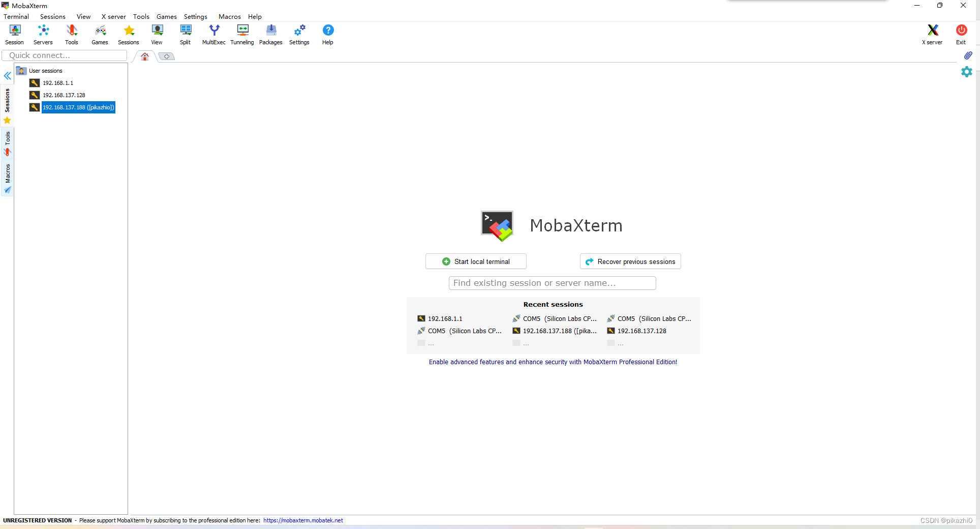Image resolution: width=980 pixels, height=529 pixels.
Task: Toggle the X server icon
Action: 932,35
